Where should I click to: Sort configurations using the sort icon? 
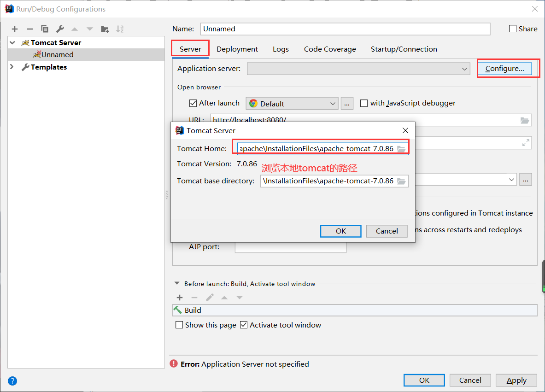pyautogui.click(x=120, y=29)
